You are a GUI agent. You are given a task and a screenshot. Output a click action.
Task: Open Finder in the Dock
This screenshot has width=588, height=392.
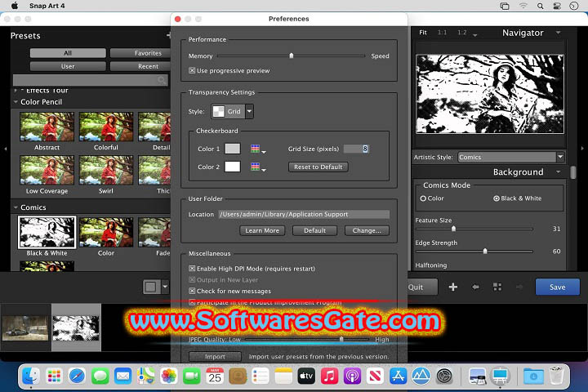click(31, 376)
